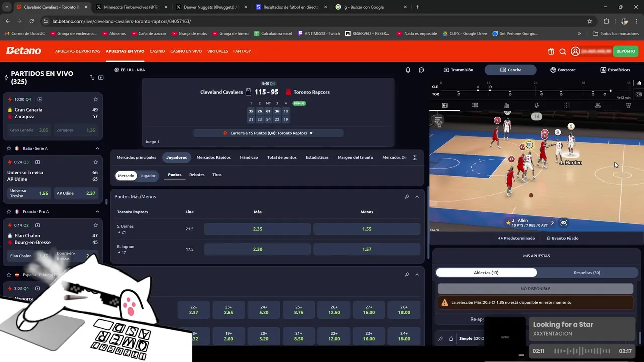The image size is (644, 362).
Task: Click the small court icon beside the timeline
Action: point(639,94)
